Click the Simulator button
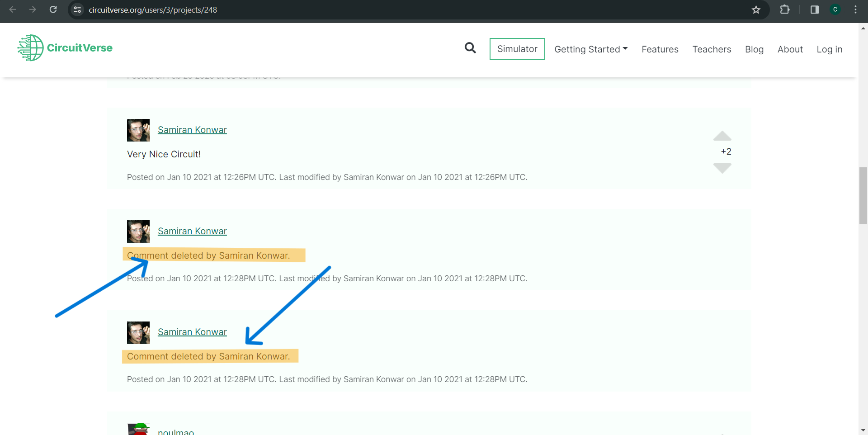This screenshot has width=868, height=435. click(x=517, y=49)
